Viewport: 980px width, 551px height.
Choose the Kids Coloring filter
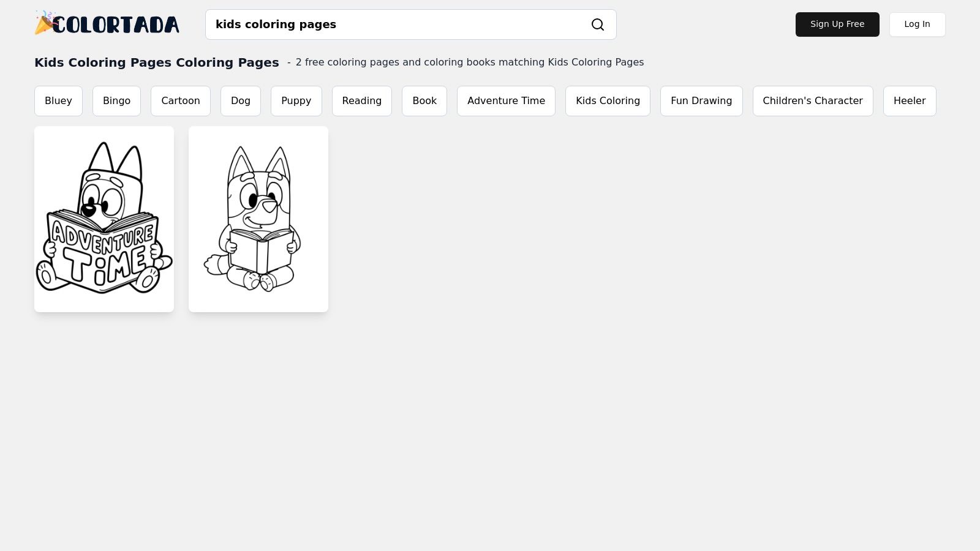(608, 100)
